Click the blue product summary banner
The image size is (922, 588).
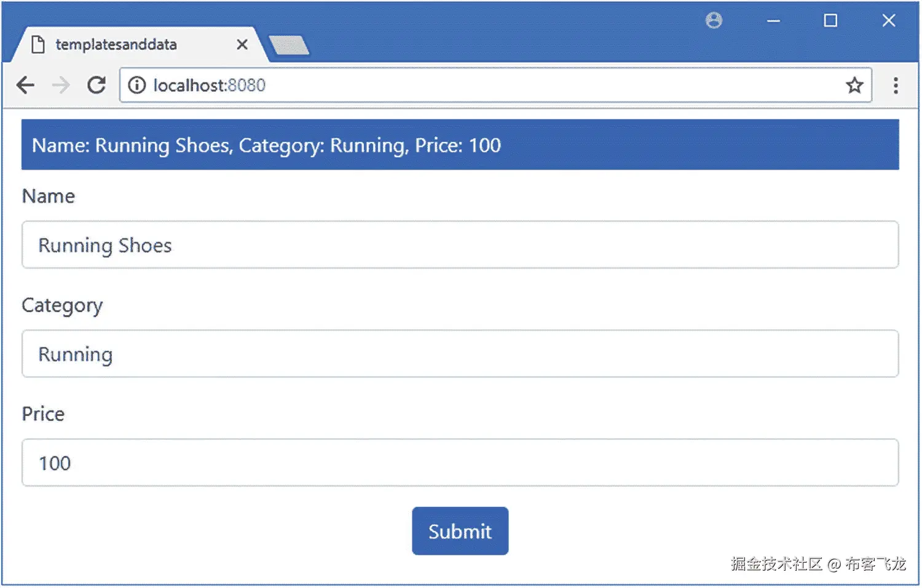[460, 145]
